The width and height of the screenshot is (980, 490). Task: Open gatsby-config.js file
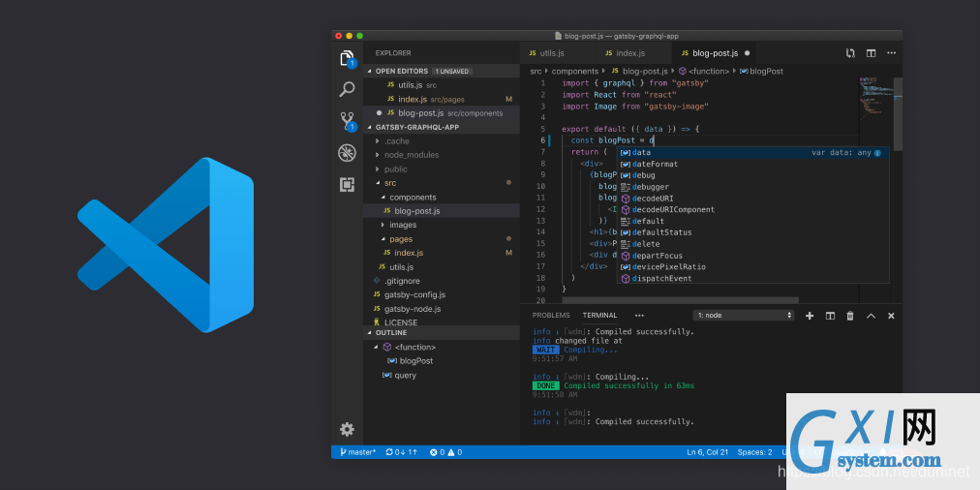[442, 295]
